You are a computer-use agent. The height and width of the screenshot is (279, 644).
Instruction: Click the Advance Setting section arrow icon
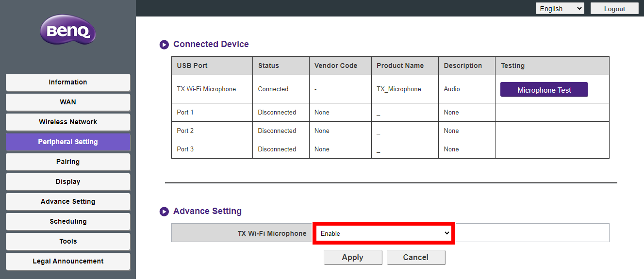pos(164,212)
